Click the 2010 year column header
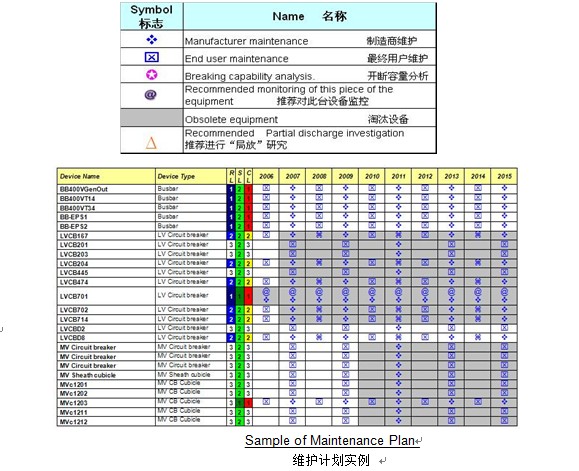The height and width of the screenshot is (471, 579). tap(372, 176)
